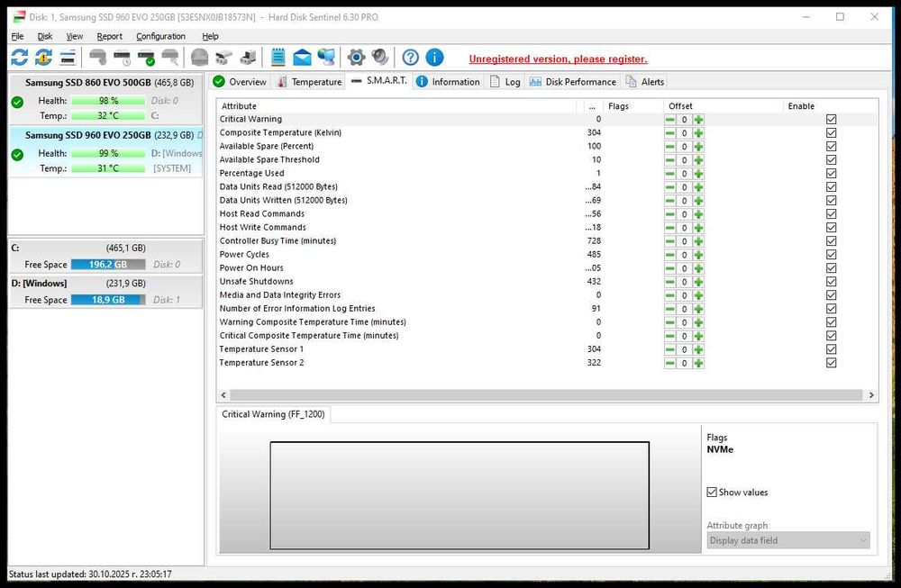
Task: Click green health check icon for SSD 860 EVO
Action: coord(17,103)
